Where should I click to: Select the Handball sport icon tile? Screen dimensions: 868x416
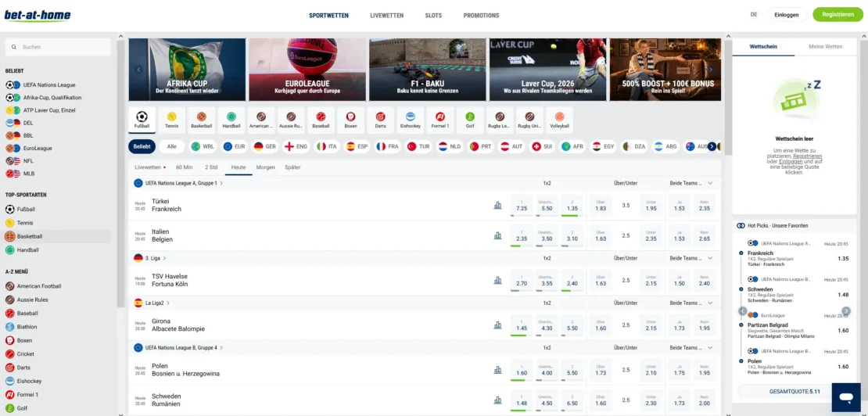click(x=231, y=120)
